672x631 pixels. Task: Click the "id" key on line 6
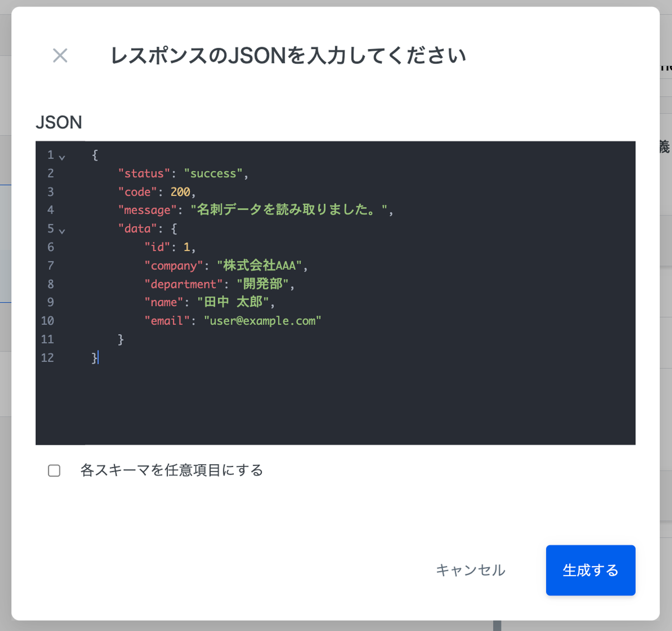pos(157,247)
